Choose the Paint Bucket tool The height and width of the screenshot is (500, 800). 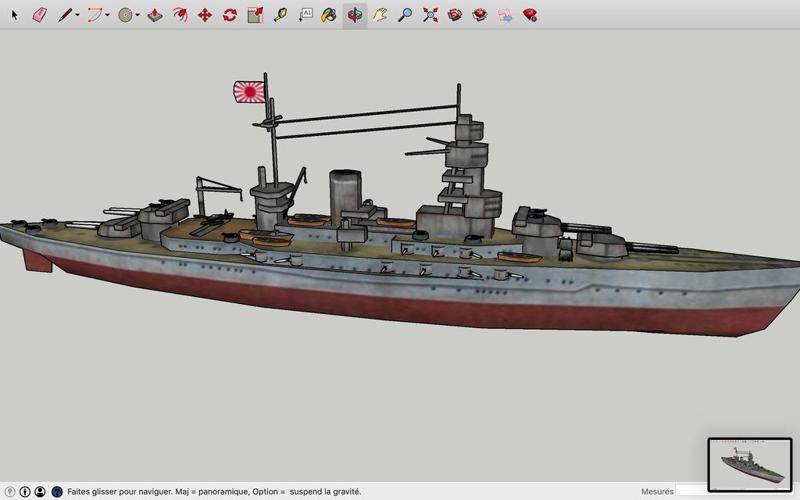click(329, 15)
